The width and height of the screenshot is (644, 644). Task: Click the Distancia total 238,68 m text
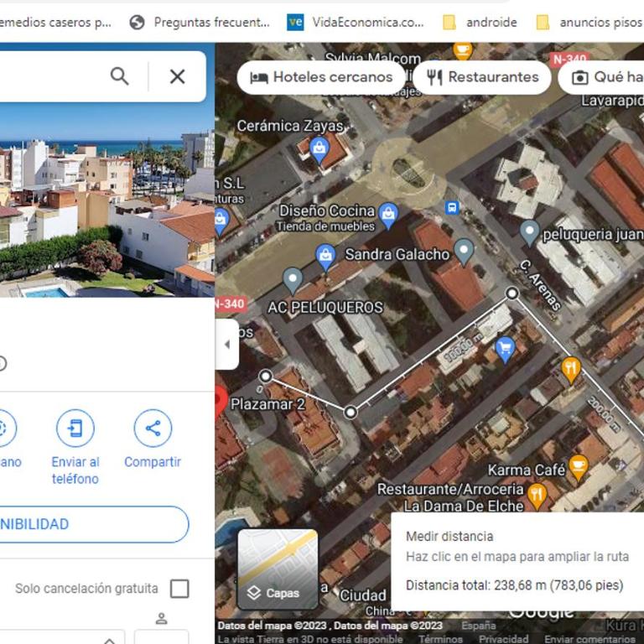pos(514,584)
